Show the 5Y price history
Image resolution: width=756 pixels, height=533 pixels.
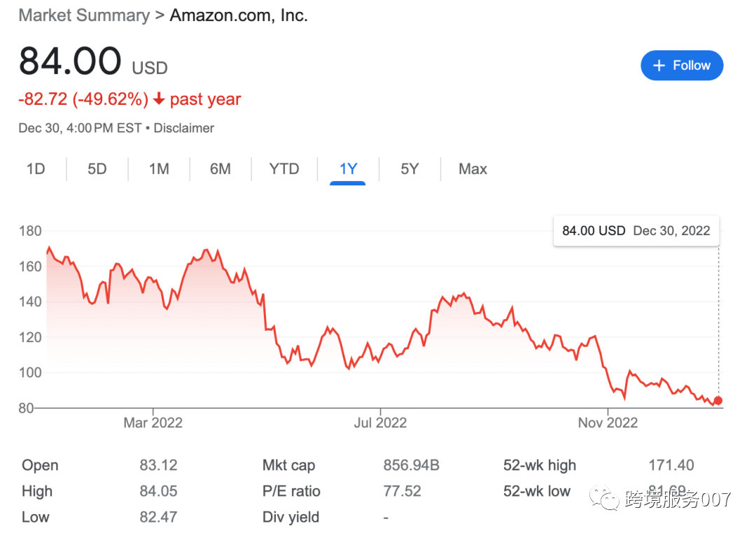click(x=409, y=169)
